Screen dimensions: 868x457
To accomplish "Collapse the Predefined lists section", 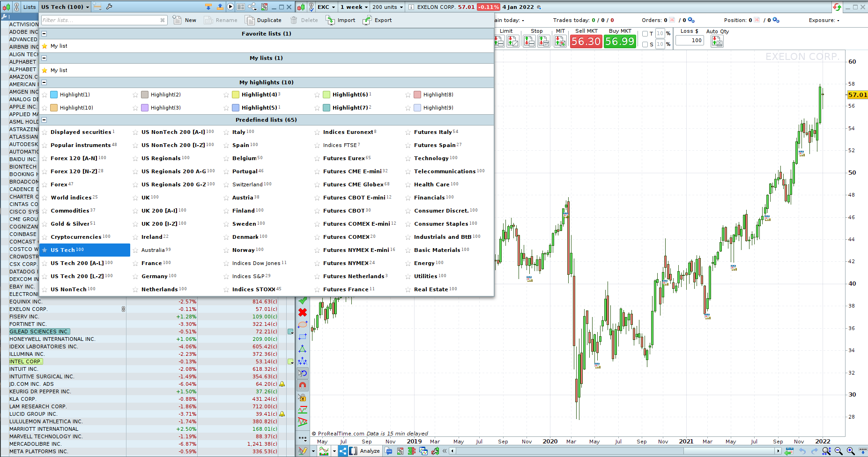I will tap(44, 120).
